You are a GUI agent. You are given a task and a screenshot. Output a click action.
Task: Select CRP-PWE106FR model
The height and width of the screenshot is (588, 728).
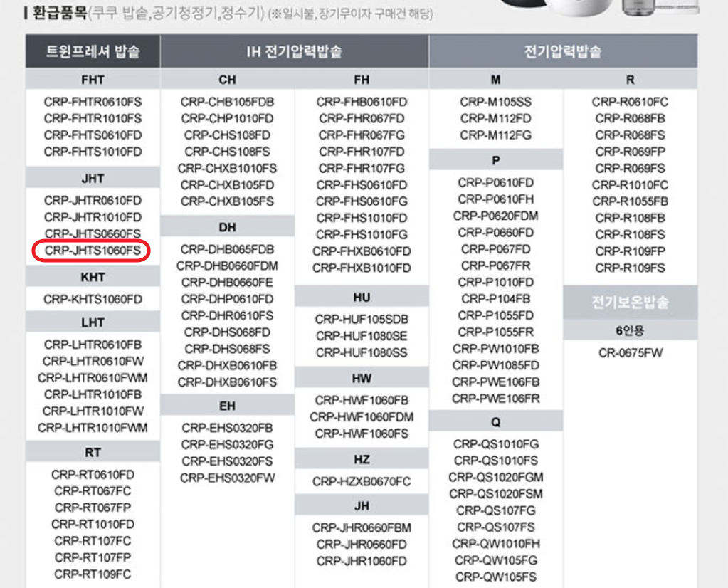pos(496,399)
